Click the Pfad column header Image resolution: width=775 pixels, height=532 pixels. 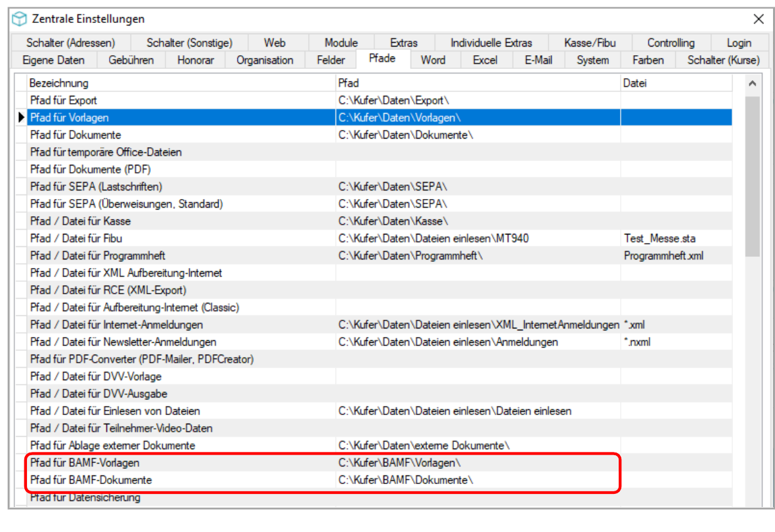pos(478,83)
